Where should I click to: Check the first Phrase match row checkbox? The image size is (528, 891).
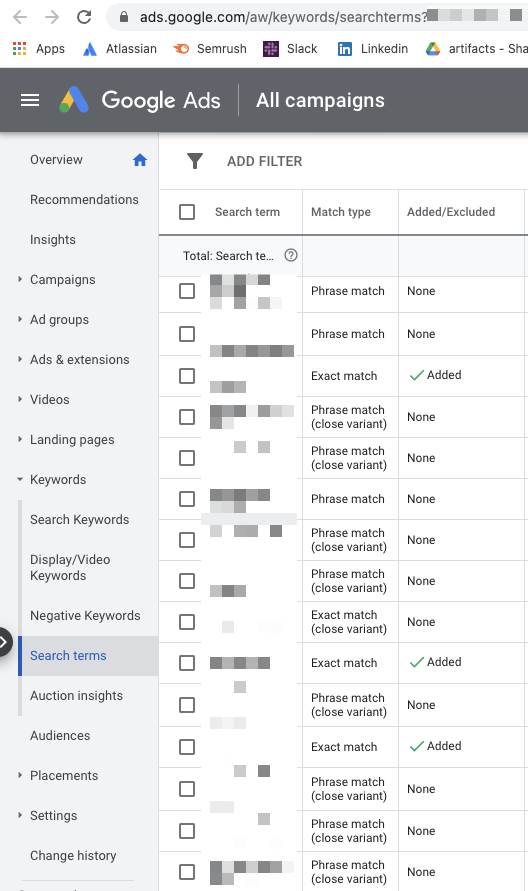[187, 291]
